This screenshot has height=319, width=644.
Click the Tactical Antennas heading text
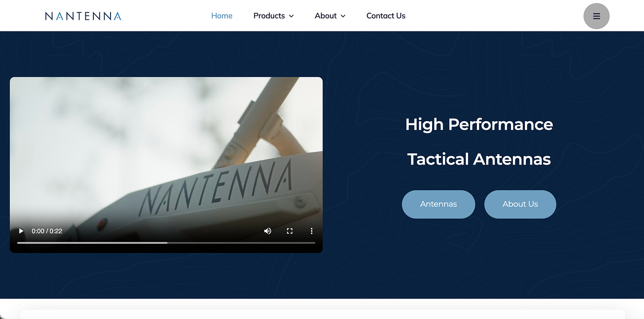click(x=479, y=159)
